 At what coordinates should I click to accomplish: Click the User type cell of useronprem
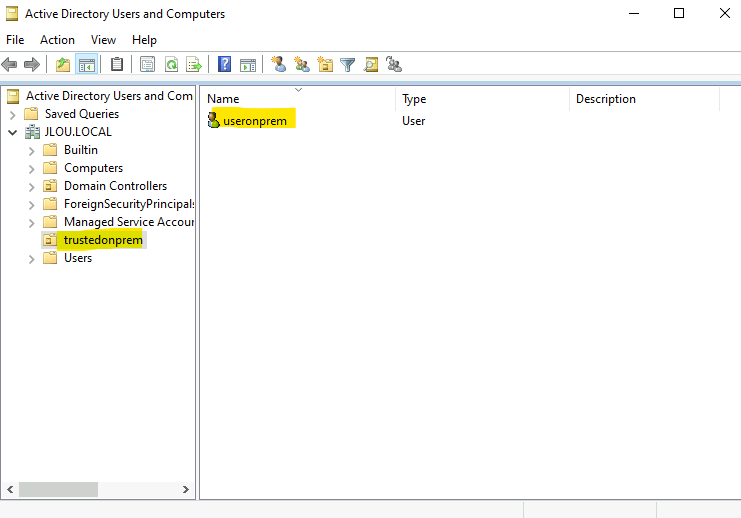(414, 121)
